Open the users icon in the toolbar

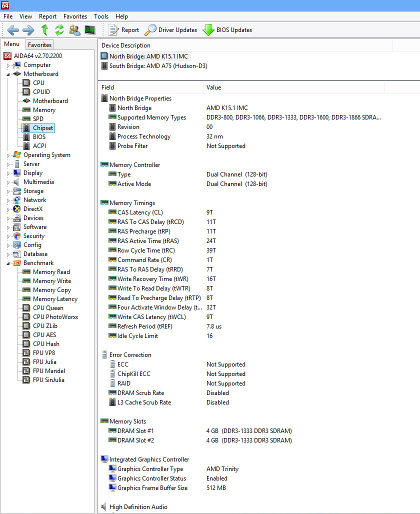click(75, 30)
